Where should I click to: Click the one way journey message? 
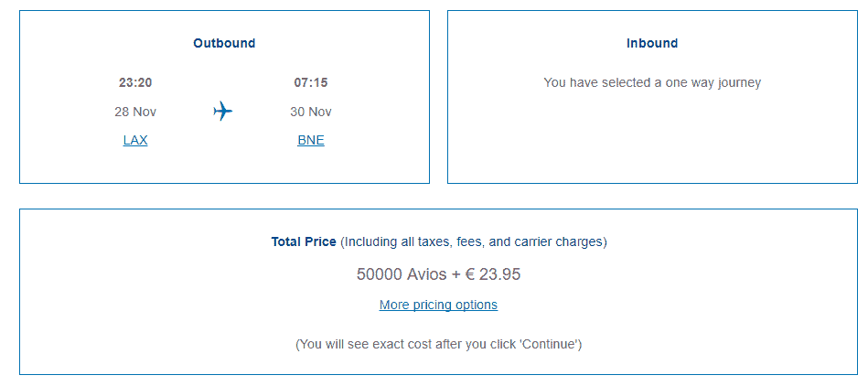pyautogui.click(x=652, y=82)
